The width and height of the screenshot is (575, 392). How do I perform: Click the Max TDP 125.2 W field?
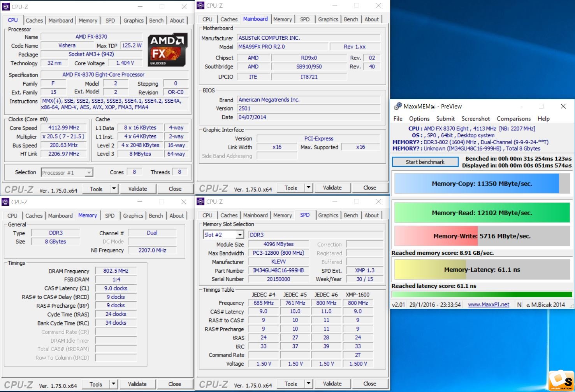[x=132, y=45]
